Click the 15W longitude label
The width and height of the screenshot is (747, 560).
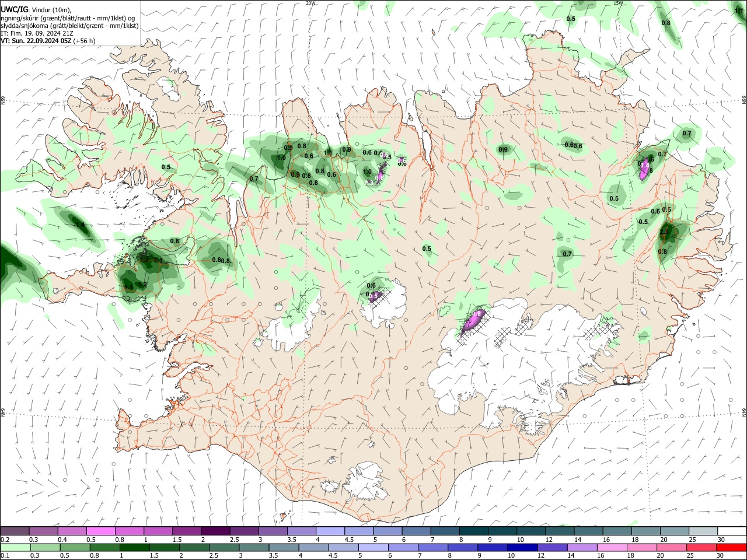(x=618, y=3)
